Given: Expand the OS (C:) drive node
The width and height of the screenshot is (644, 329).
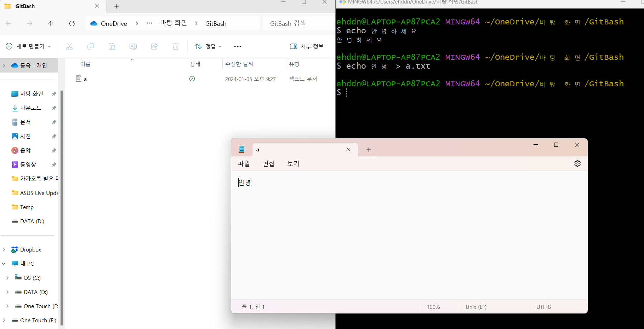Looking at the screenshot, I should (7, 278).
